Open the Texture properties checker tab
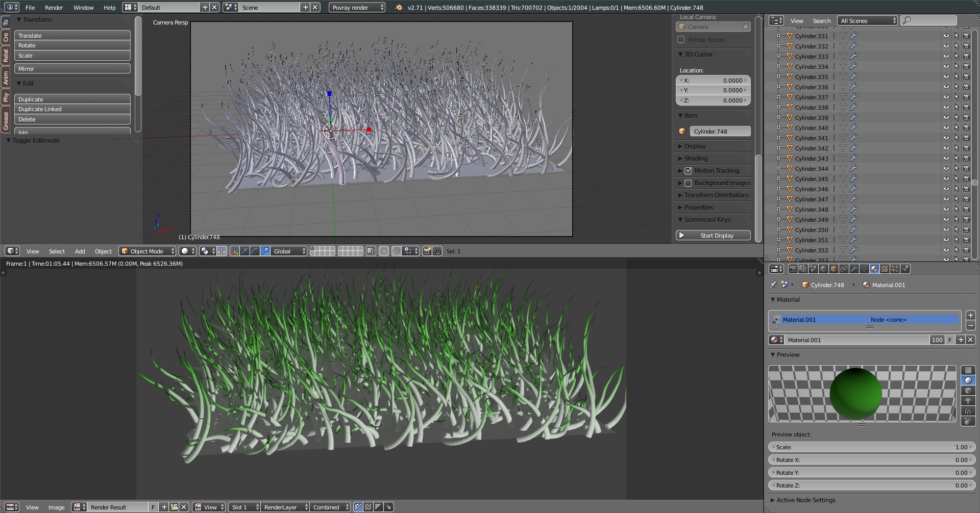Screen dimensions: 980x513 [885, 269]
